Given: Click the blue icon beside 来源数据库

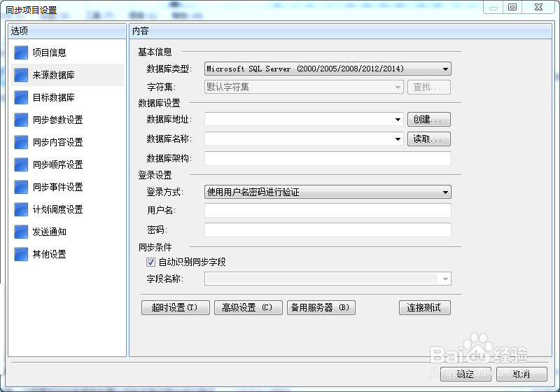Looking at the screenshot, I should (x=21, y=75).
